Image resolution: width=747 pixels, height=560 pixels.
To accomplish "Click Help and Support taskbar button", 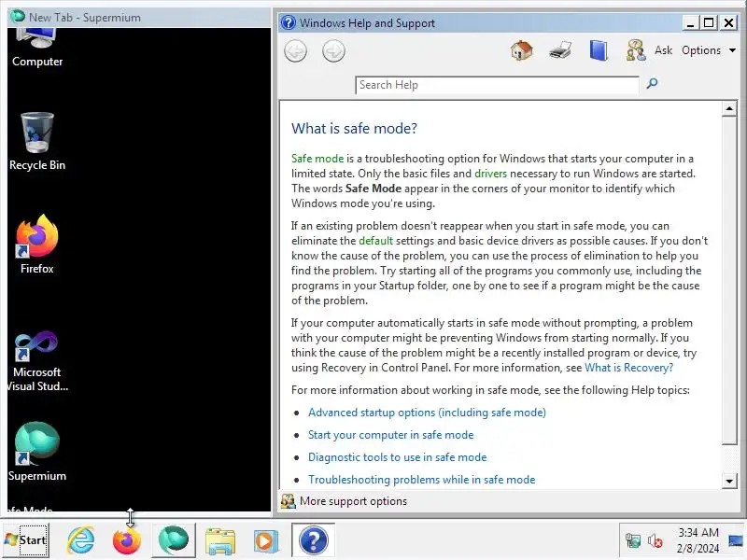I will tap(313, 540).
